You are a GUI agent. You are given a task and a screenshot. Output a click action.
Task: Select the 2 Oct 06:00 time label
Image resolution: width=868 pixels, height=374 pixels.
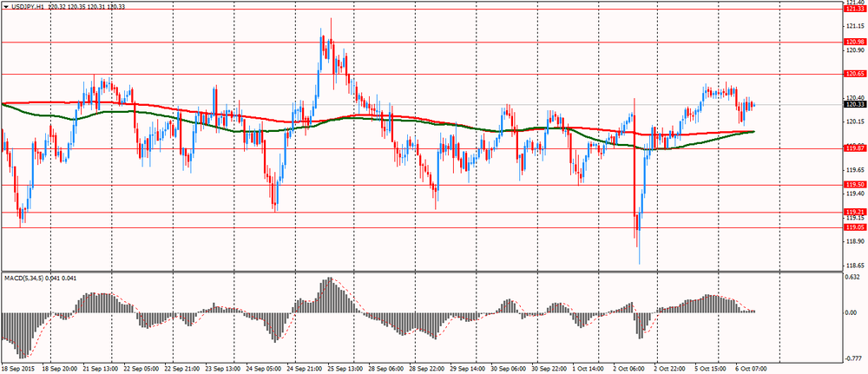pyautogui.click(x=625, y=368)
